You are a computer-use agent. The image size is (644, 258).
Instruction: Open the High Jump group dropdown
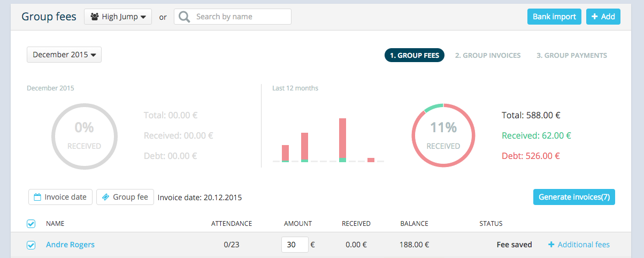click(118, 17)
